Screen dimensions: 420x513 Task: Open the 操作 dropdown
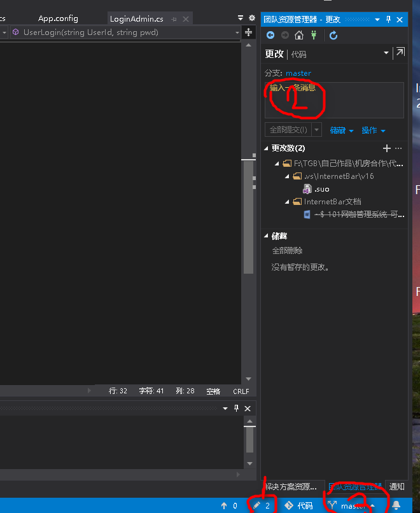[x=373, y=130]
